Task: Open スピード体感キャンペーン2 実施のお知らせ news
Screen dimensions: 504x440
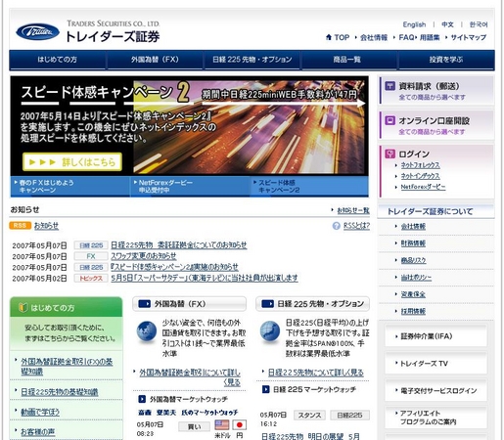Action: coord(174,267)
